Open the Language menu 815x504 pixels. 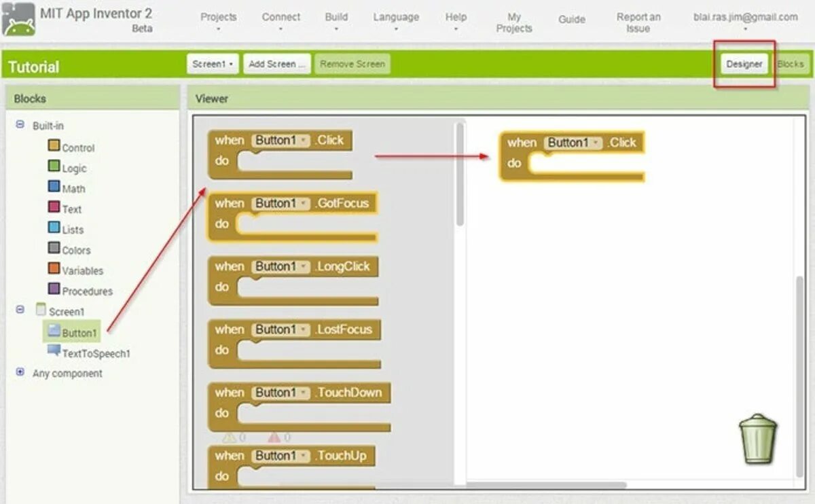click(396, 21)
